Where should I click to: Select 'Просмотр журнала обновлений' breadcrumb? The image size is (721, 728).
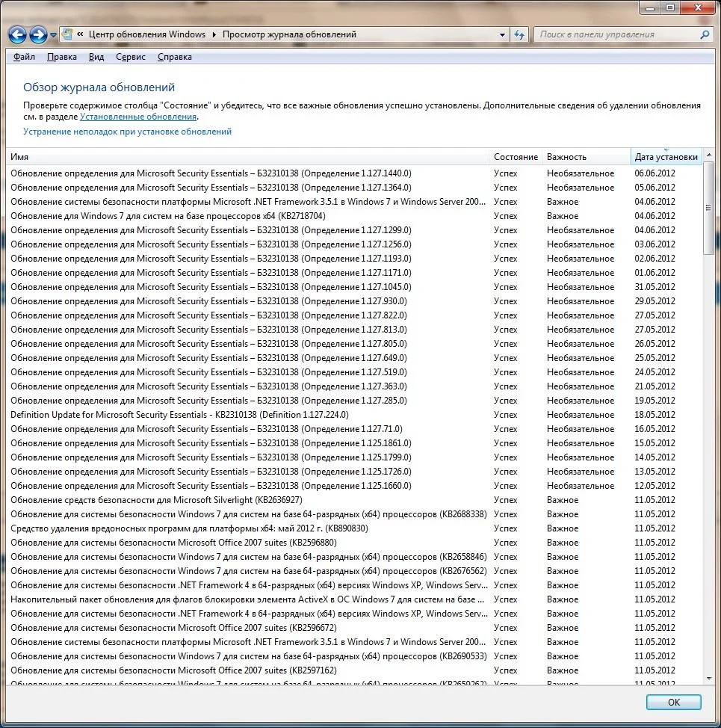289,34
